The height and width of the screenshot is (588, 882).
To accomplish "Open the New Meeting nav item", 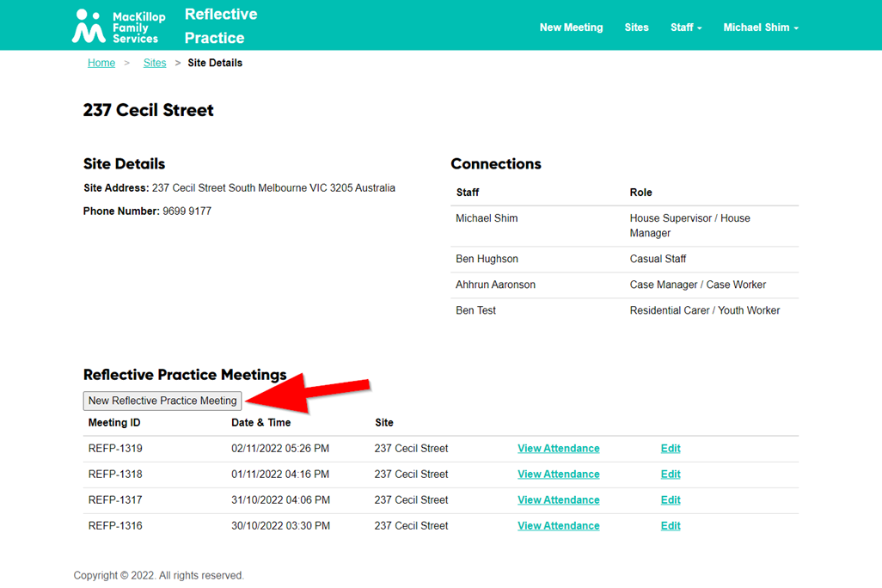I will (x=571, y=28).
